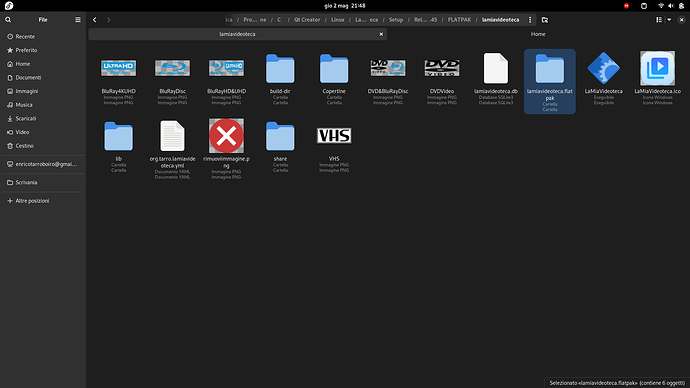The height and width of the screenshot is (388, 690).
Task: Click Linux in the path bar
Action: click(338, 20)
